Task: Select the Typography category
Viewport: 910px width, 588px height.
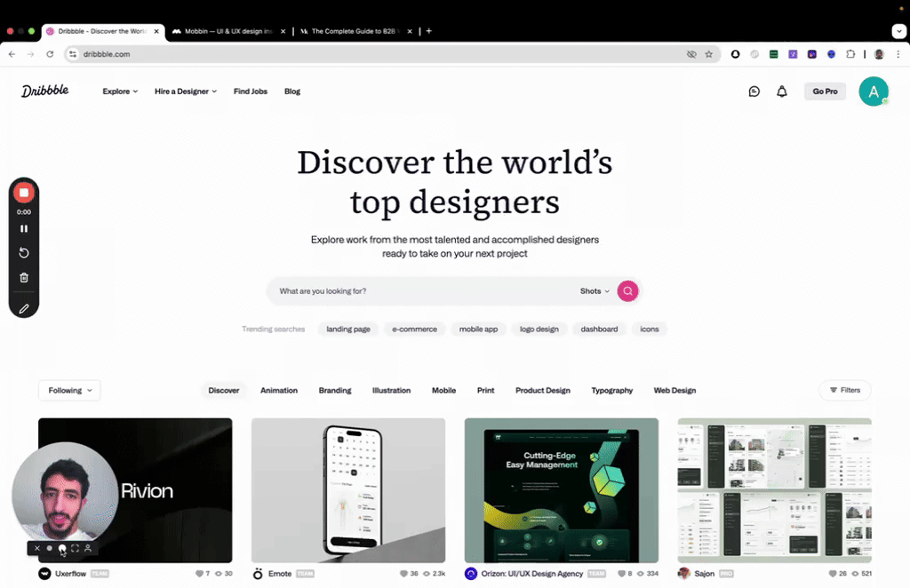Action: (611, 390)
